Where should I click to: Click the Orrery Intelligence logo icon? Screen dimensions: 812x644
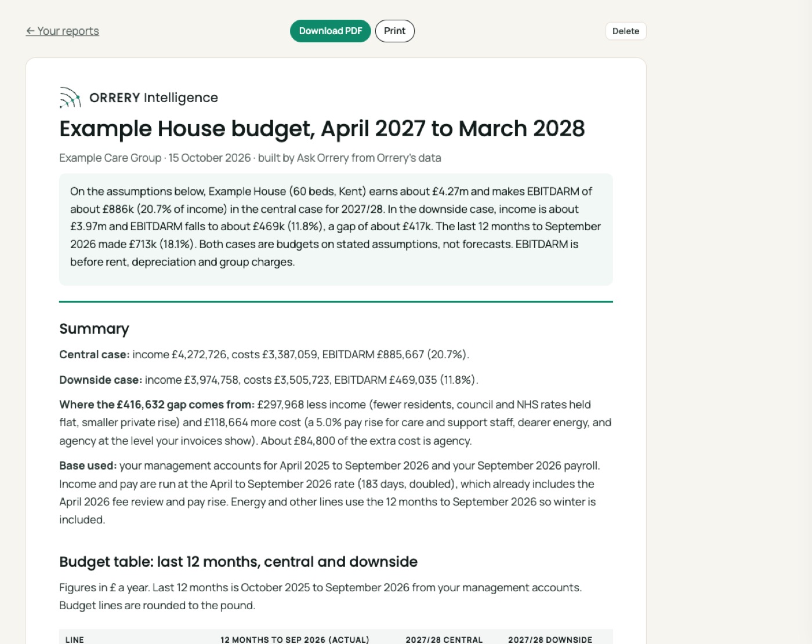(70, 97)
